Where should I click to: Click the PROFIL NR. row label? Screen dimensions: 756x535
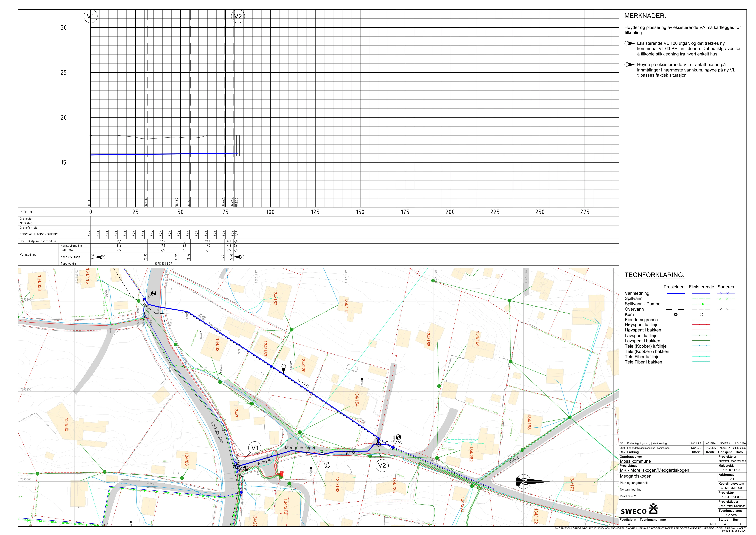point(27,212)
